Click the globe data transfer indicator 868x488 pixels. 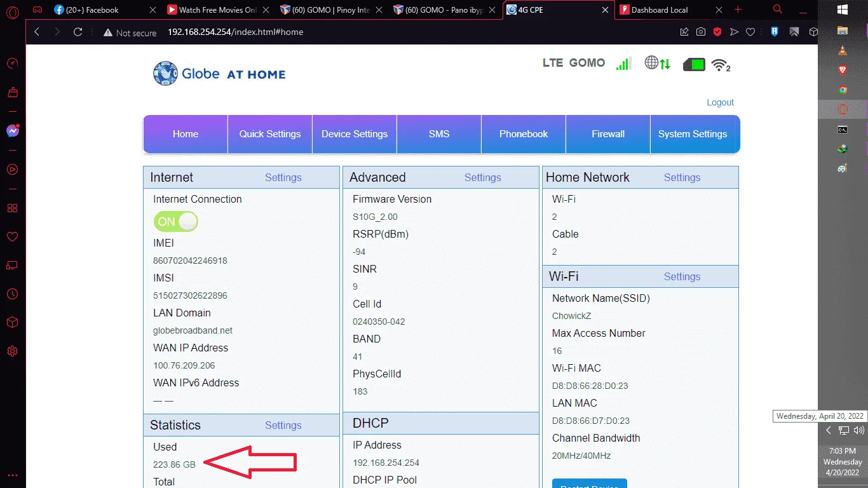click(658, 64)
